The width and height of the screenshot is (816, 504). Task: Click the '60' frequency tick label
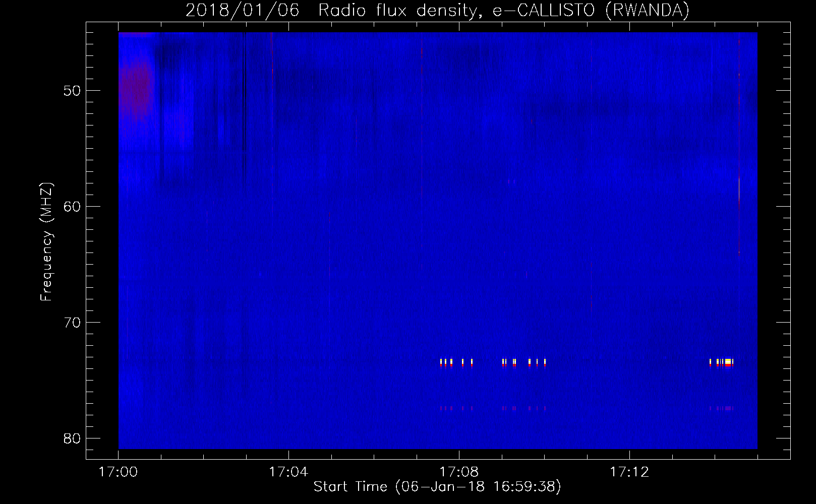[x=73, y=207]
